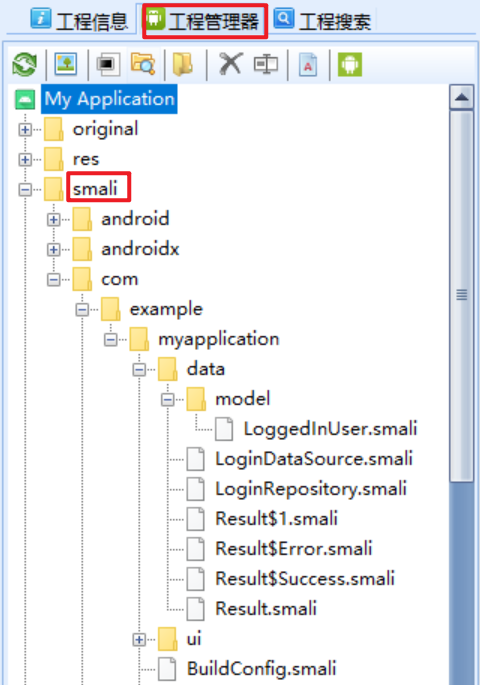Image resolution: width=480 pixels, height=685 pixels.
Task: Click the scrollbar up arrow
Action: pos(462,97)
